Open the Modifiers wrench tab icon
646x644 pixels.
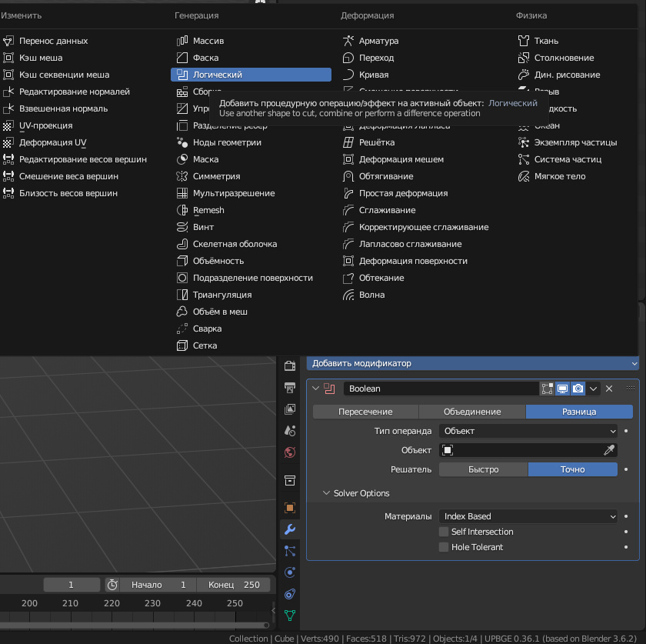(x=290, y=529)
